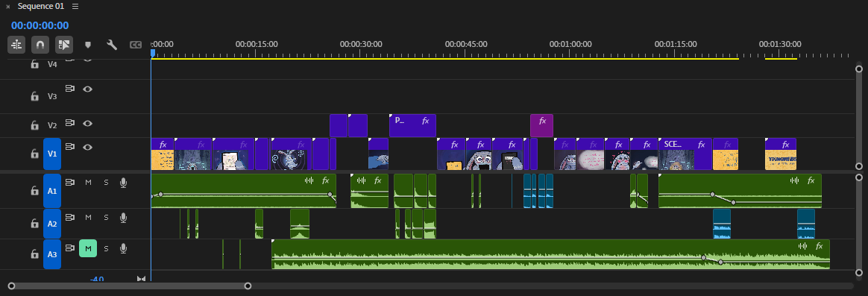The image size is (868, 296).
Task: Click voice-over record microphone on A3
Action: click(124, 248)
